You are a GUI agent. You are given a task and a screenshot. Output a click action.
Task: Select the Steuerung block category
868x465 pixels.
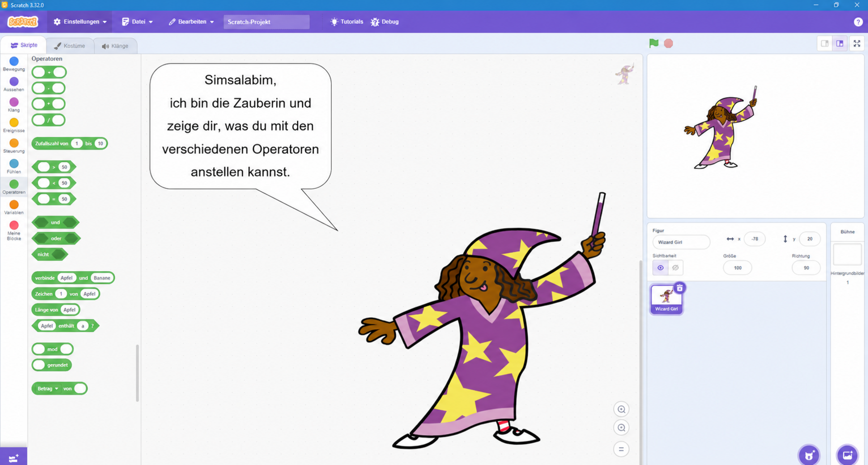14,146
